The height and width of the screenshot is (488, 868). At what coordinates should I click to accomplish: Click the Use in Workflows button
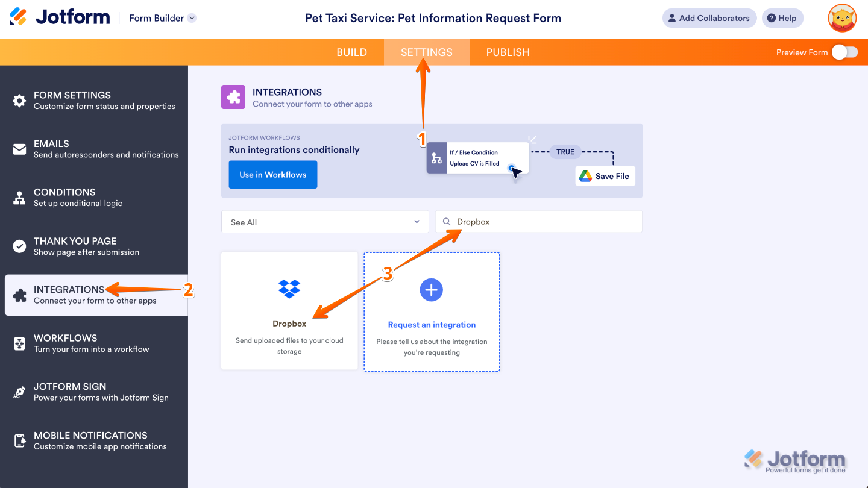(x=272, y=174)
